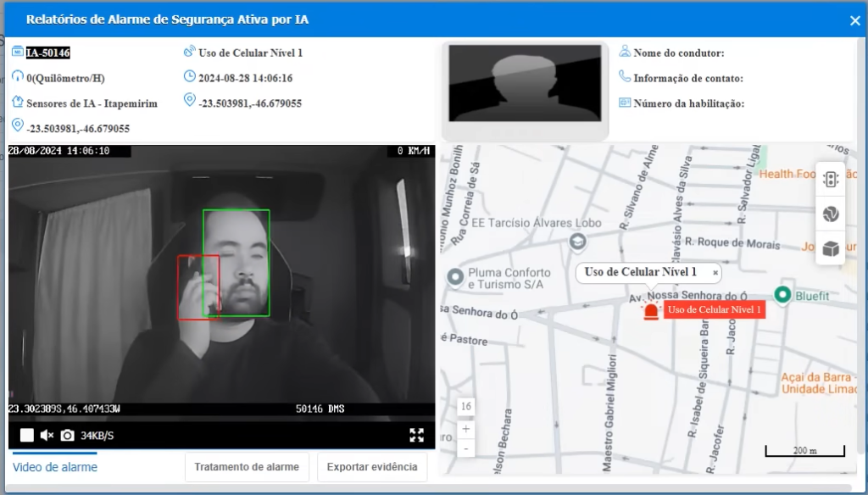
Task: Take a snapshot with the camera icon
Action: point(67,435)
